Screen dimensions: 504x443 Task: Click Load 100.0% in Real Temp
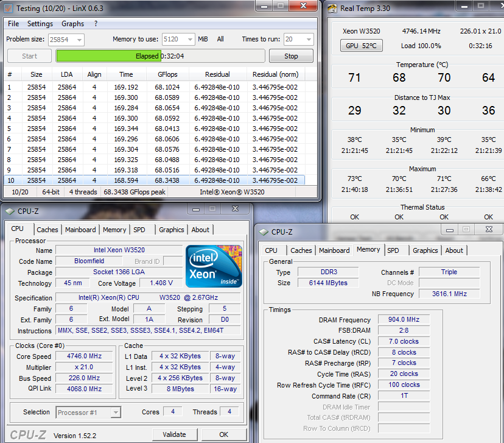[421, 46]
